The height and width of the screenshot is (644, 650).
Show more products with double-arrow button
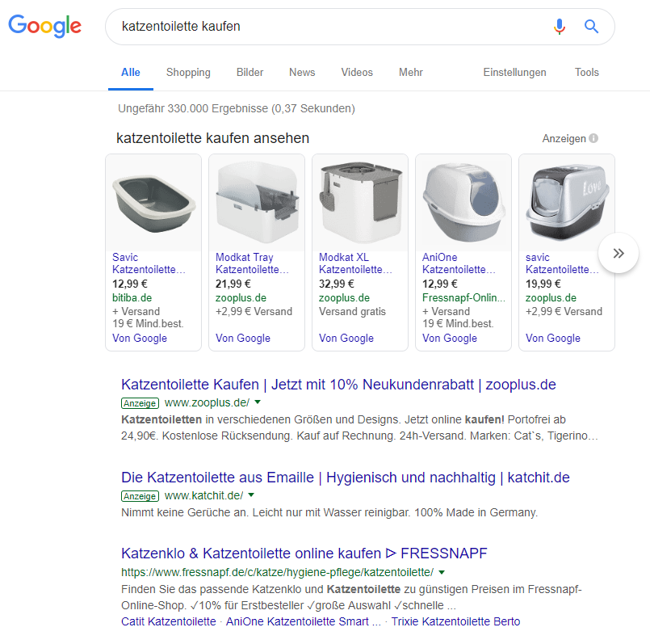pyautogui.click(x=619, y=253)
